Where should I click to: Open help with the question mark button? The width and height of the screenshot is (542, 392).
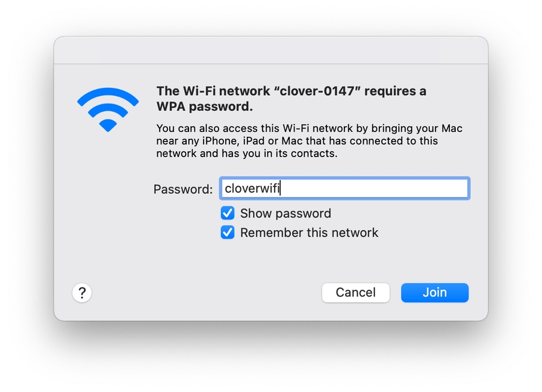pyautogui.click(x=82, y=293)
